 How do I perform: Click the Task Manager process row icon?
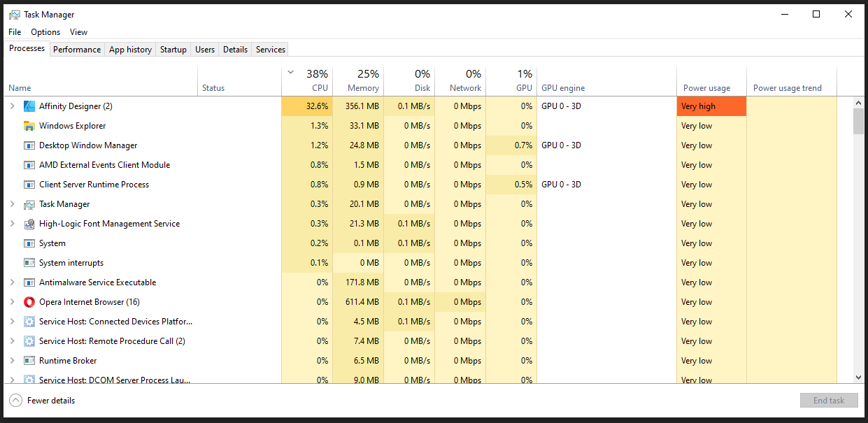[29, 204]
